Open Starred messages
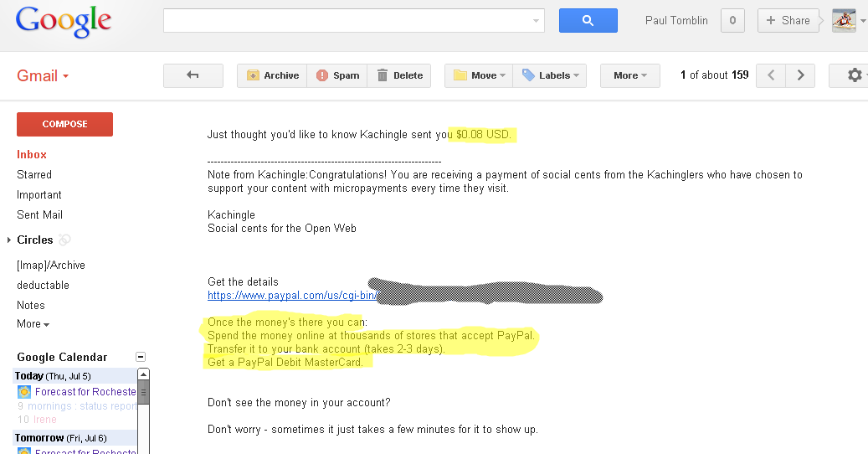 click(x=34, y=174)
